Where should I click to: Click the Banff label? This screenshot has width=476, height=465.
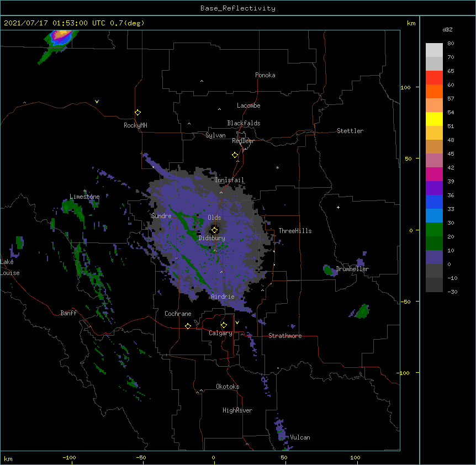[68, 313]
